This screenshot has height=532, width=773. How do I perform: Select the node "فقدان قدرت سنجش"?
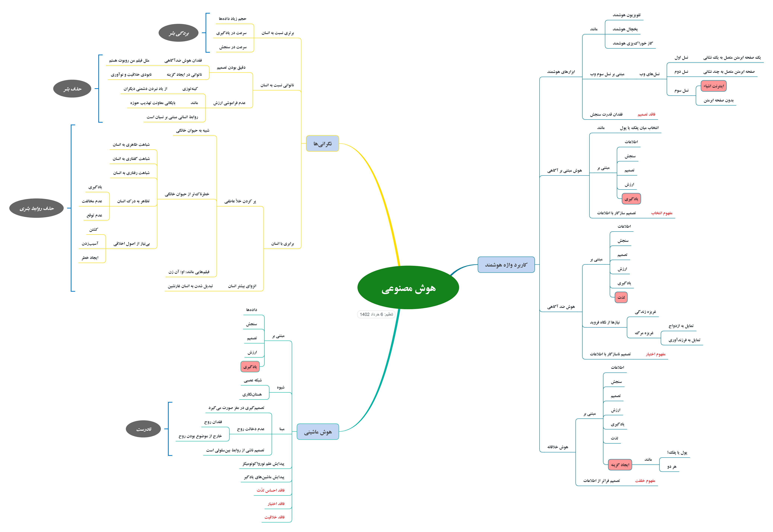pyautogui.click(x=606, y=114)
